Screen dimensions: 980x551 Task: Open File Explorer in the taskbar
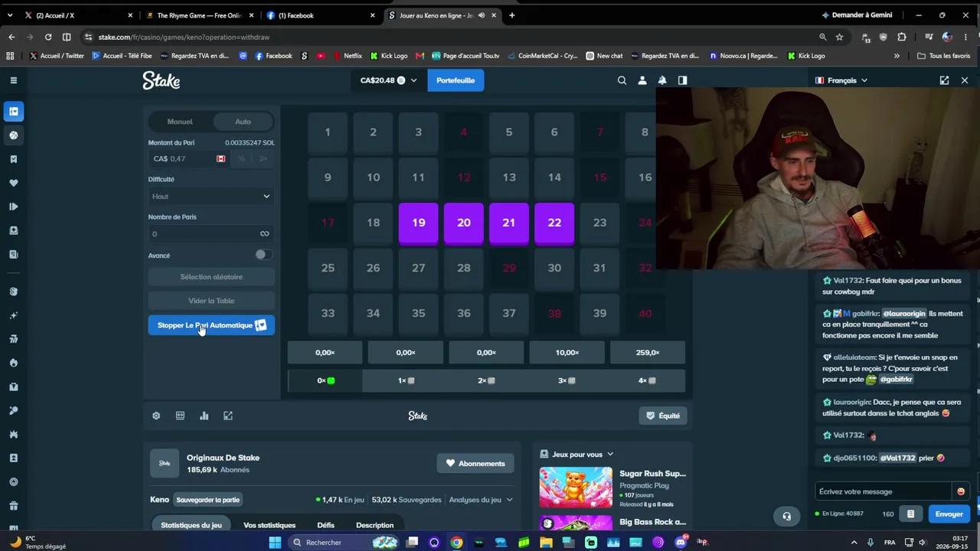point(546,543)
